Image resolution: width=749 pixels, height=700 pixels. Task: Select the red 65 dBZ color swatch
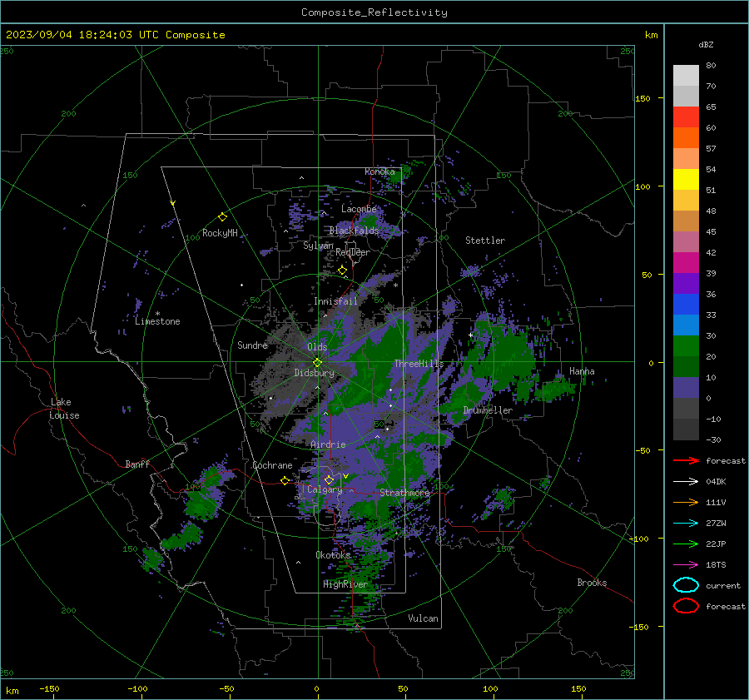coord(686,117)
